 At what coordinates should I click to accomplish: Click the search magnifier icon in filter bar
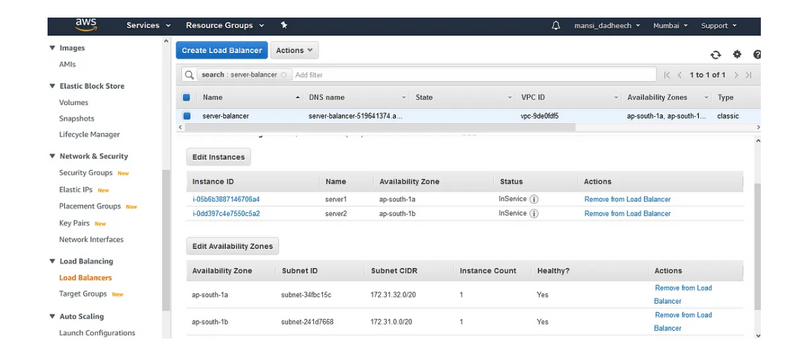point(189,74)
